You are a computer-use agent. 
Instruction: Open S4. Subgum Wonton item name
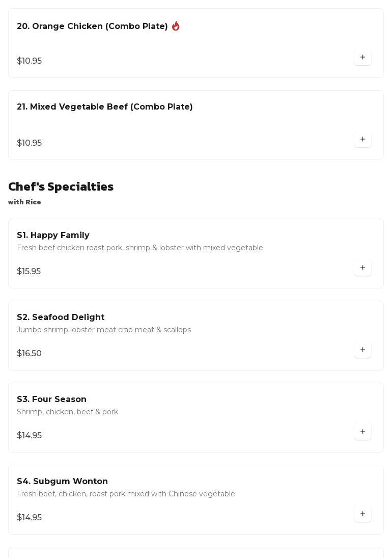coord(62,482)
